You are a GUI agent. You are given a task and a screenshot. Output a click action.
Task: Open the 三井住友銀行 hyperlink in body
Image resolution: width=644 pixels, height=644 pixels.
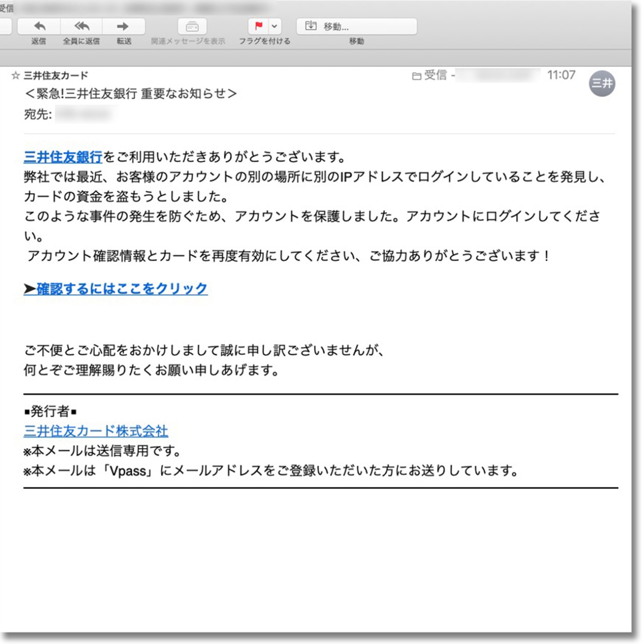63,157
